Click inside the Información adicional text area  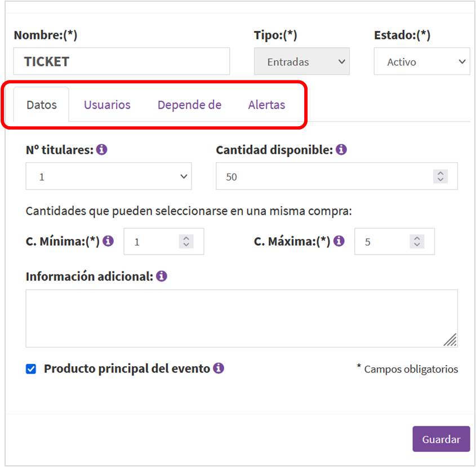pyautogui.click(x=241, y=318)
